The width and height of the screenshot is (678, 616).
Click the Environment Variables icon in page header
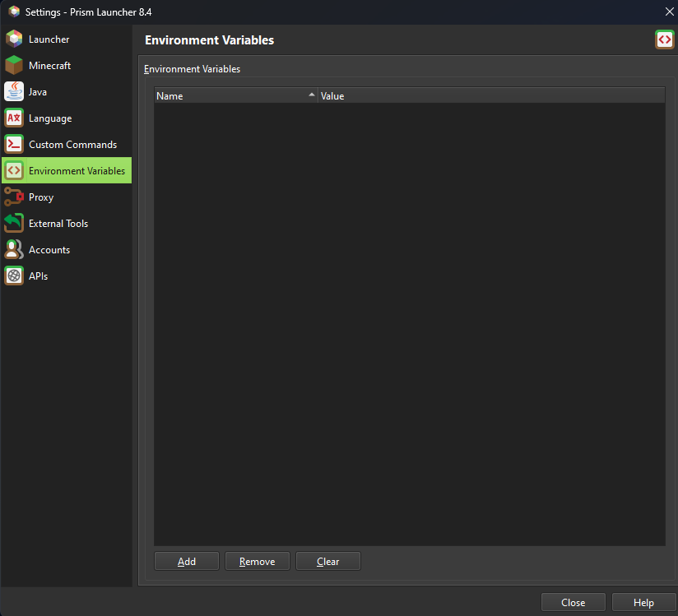point(665,39)
